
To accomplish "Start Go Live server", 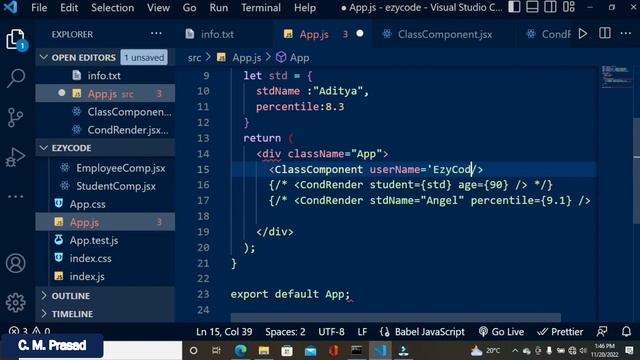I will click(501, 331).
